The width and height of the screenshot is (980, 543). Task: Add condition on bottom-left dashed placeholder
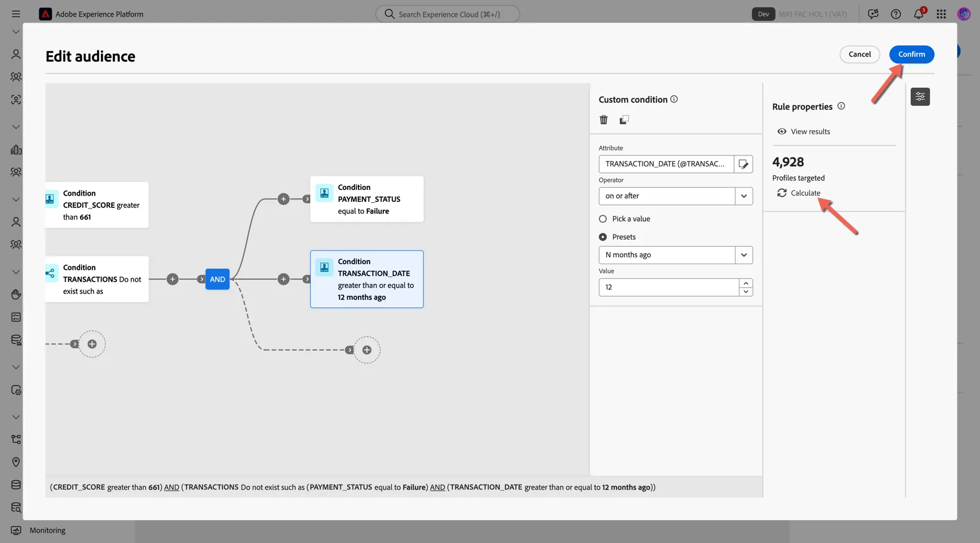point(92,344)
